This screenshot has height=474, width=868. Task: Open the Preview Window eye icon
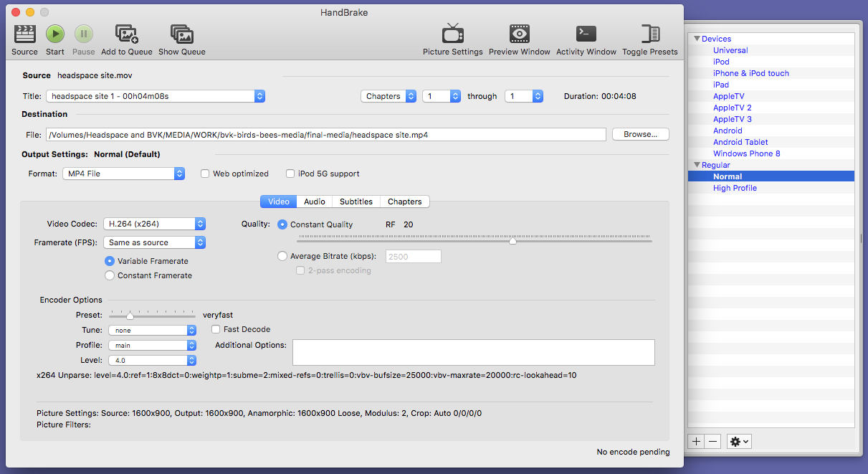click(520, 34)
